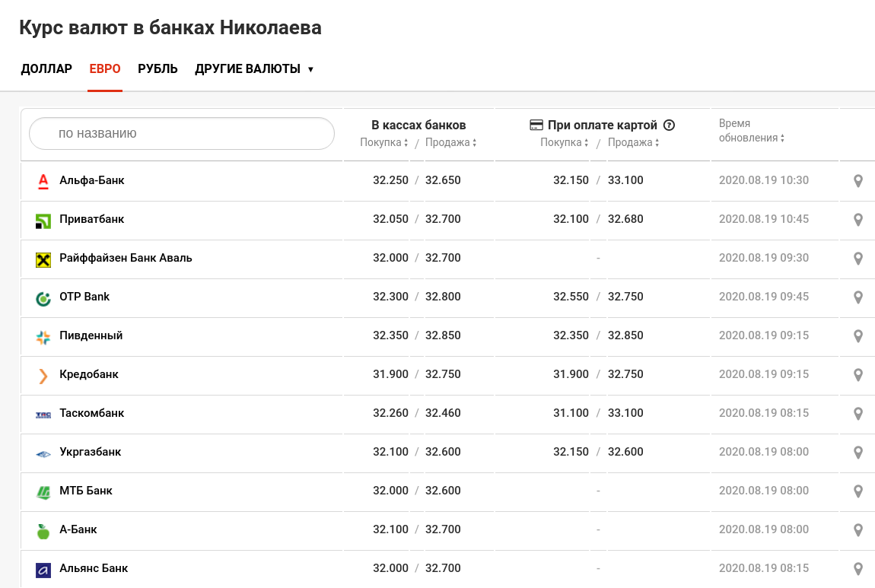This screenshot has width=875, height=588.
Task: Open the Приватбанк bank link
Action: pos(91,219)
